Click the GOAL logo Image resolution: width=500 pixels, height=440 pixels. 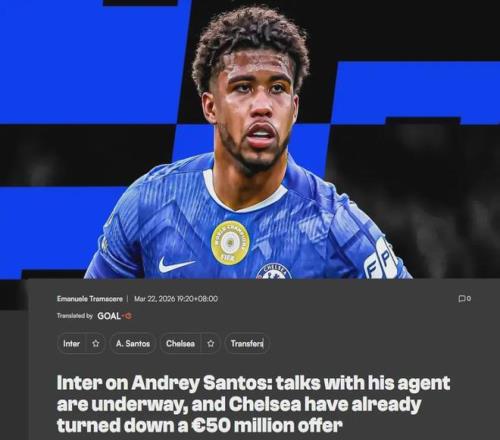pos(109,316)
